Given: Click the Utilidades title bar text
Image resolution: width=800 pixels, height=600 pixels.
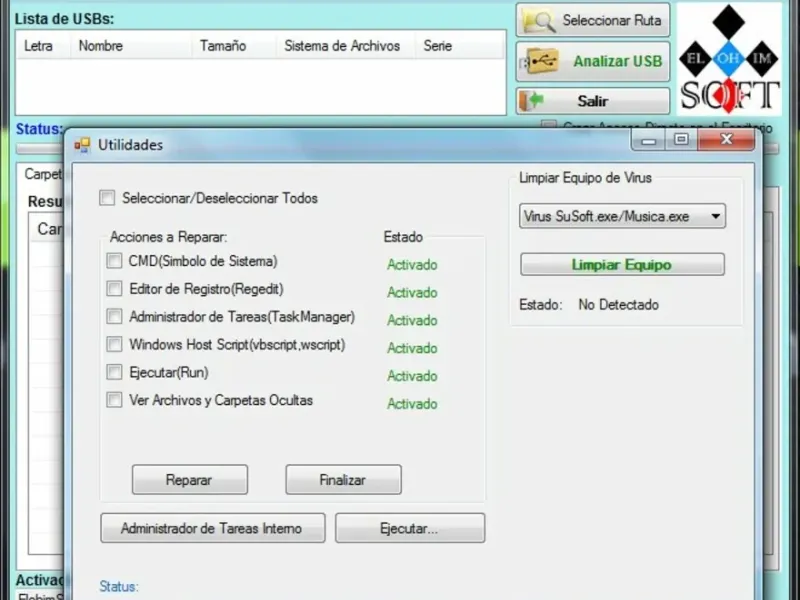Looking at the screenshot, I should click(131, 145).
